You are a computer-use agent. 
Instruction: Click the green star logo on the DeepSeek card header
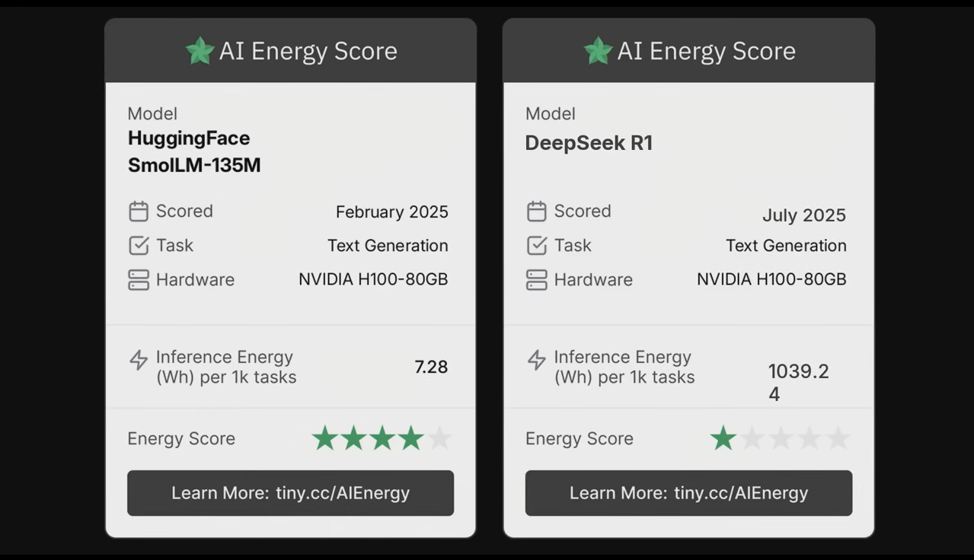point(598,51)
